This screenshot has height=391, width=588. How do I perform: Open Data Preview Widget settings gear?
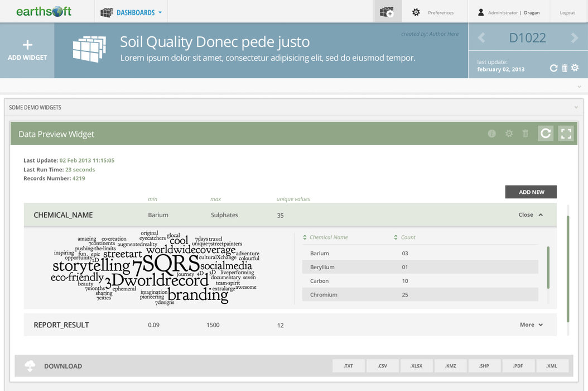[509, 133]
